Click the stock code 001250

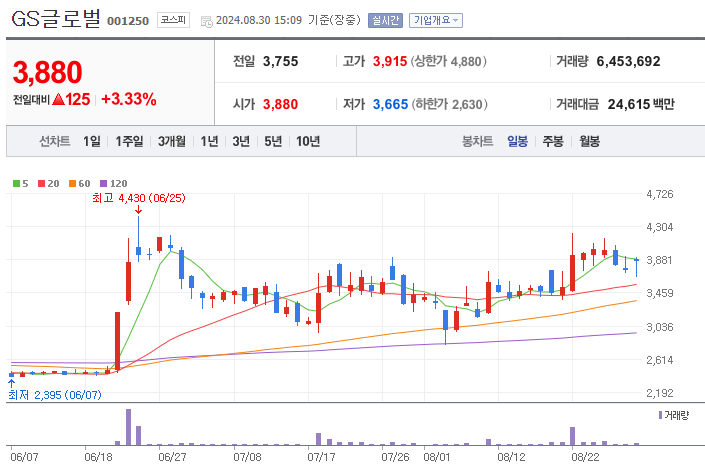(128, 21)
